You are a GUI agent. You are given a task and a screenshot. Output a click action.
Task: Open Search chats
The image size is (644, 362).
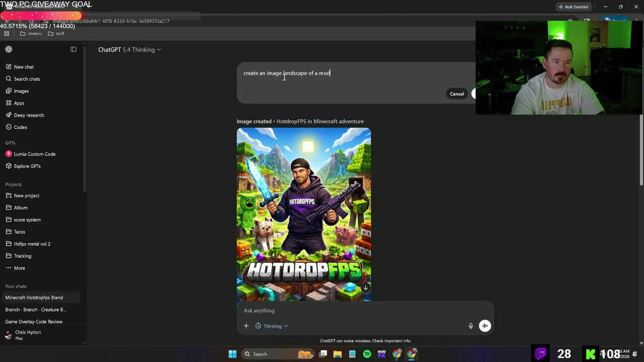pyautogui.click(x=27, y=79)
